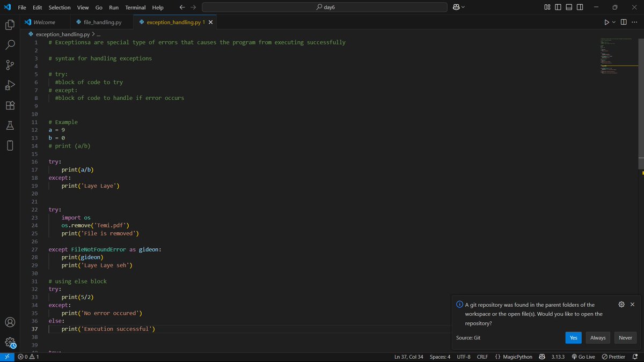Screen dimensions: 644x362
Task: Click Yes to open the git repository
Action: pos(573,337)
